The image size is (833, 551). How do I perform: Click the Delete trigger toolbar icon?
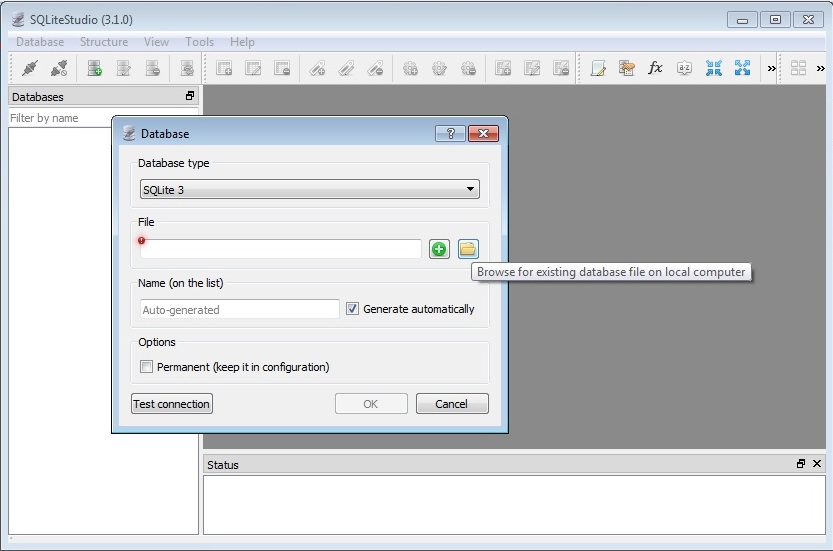(x=468, y=68)
